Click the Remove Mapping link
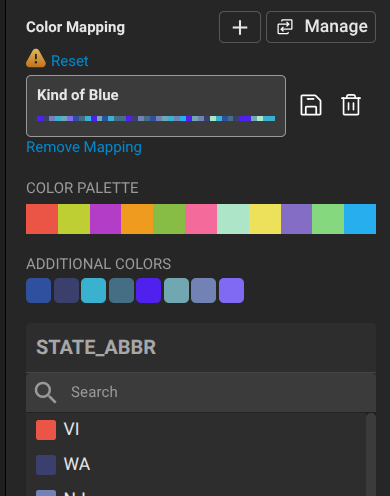 [84, 147]
